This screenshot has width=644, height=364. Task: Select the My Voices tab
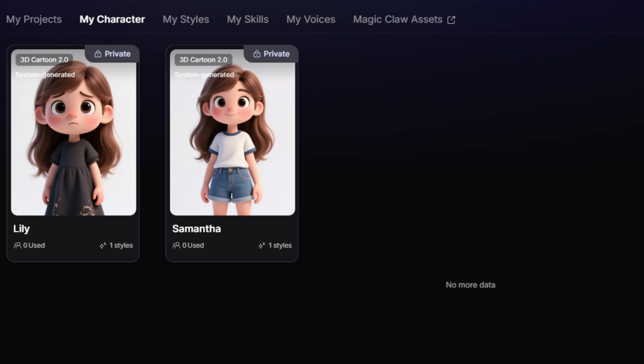tap(311, 20)
